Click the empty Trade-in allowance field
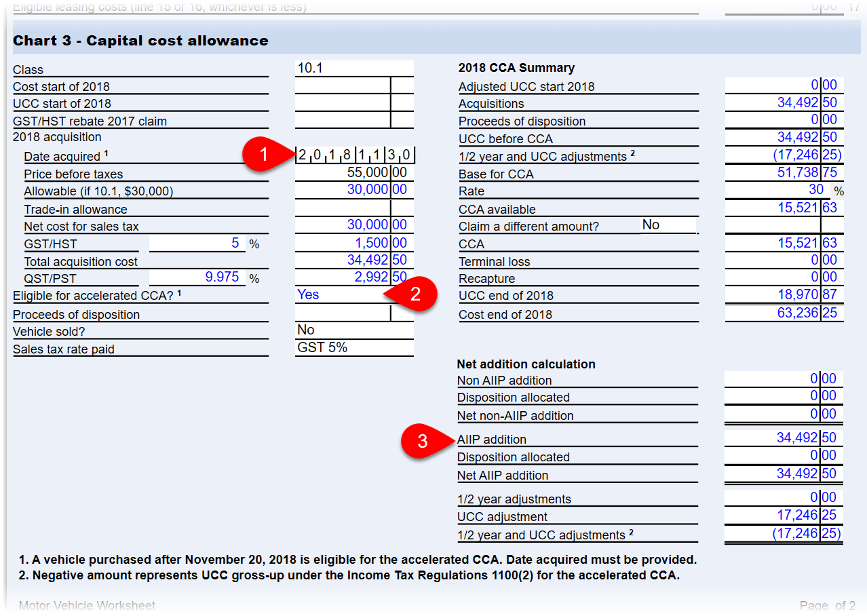 tap(354, 208)
